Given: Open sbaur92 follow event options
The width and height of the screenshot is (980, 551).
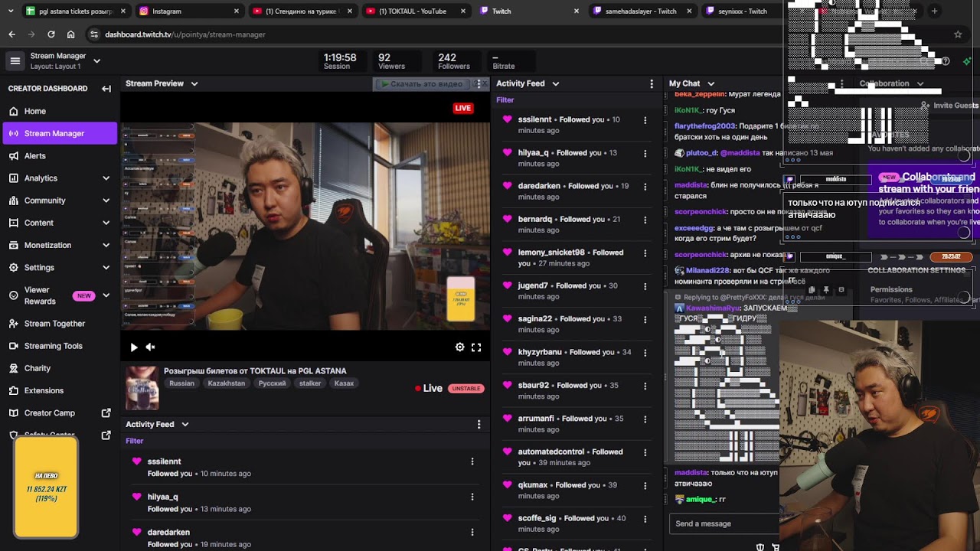Looking at the screenshot, I should coord(645,386).
